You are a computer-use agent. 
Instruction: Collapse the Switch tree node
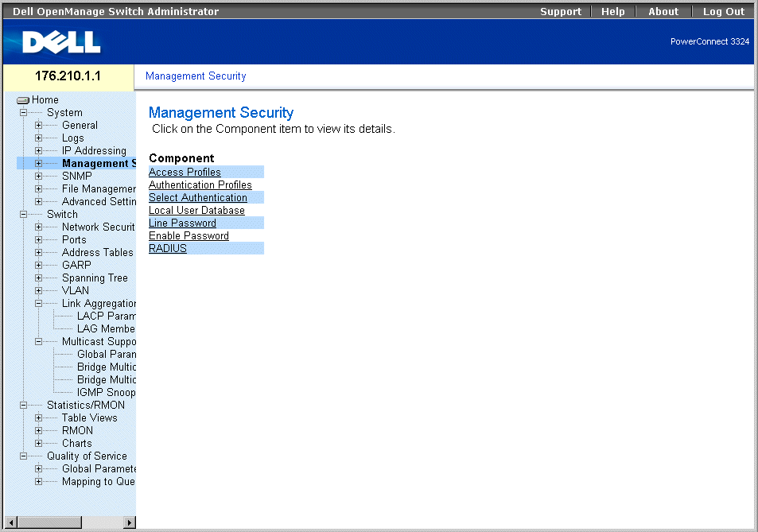click(x=23, y=215)
